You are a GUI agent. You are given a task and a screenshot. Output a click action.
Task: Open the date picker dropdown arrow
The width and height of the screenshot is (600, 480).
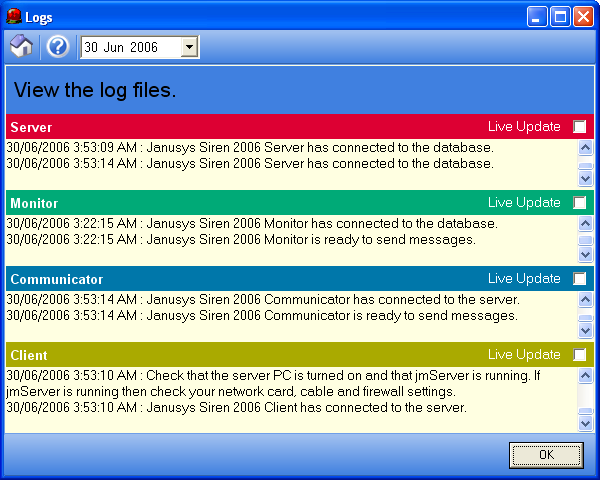click(x=189, y=47)
